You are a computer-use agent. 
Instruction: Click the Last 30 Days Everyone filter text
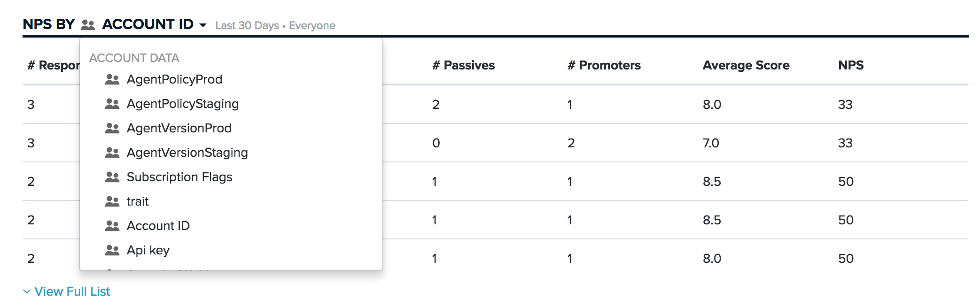click(275, 25)
